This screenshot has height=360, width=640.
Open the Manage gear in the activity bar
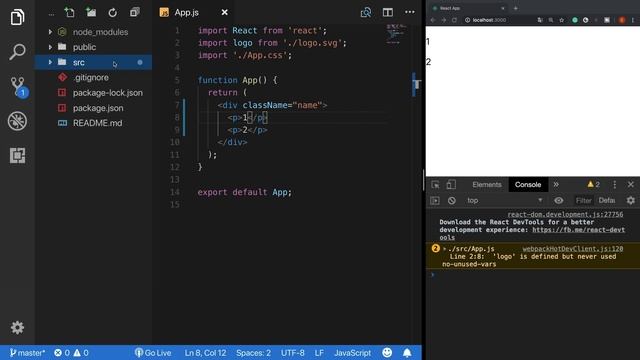pyautogui.click(x=17, y=327)
